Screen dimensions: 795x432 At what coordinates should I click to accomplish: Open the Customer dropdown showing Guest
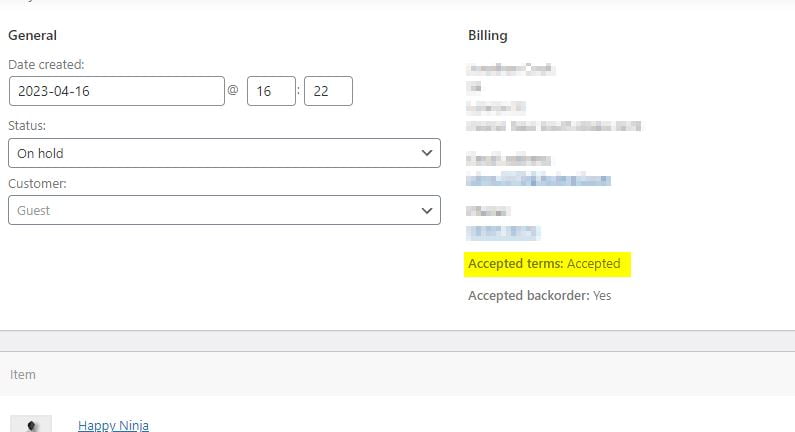(223, 210)
